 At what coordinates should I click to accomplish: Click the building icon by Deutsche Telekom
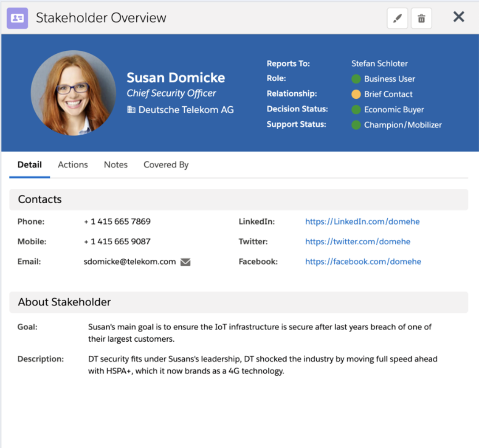131,109
